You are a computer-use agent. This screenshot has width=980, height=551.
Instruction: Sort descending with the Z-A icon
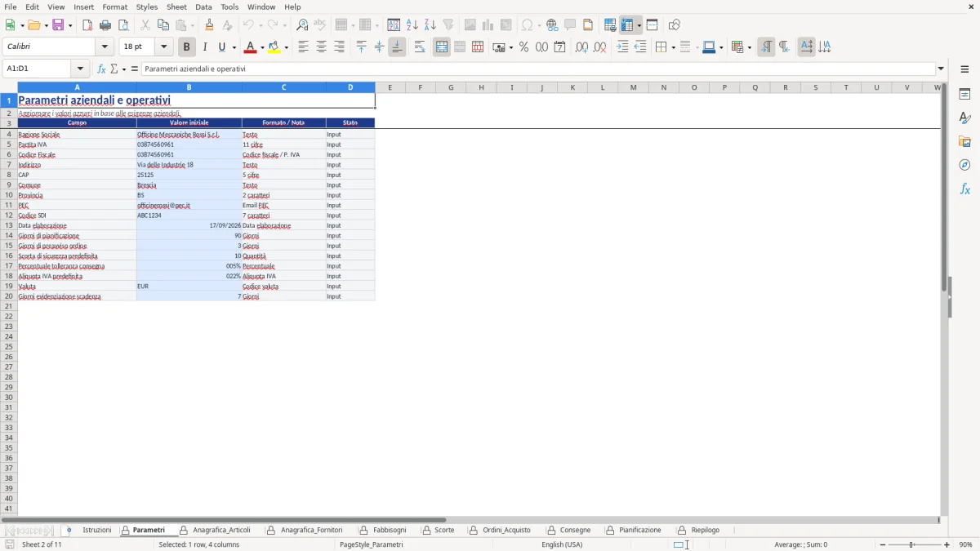(x=430, y=25)
